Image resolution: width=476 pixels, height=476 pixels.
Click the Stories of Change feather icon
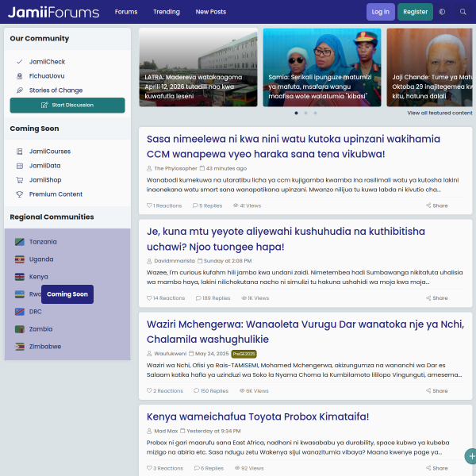pos(19,90)
